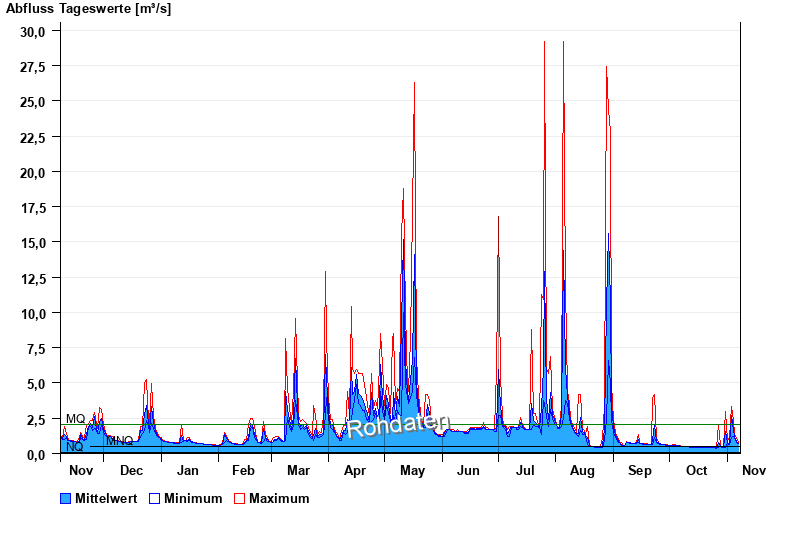
Task: Click the red-outlined Maximum legend box
Action: (x=239, y=498)
